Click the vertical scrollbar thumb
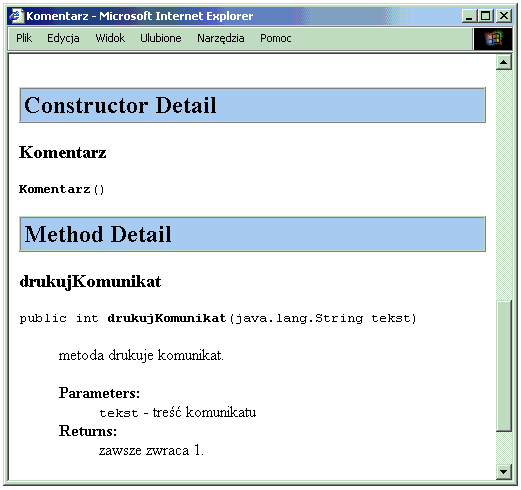521x490 pixels. pos(504,366)
